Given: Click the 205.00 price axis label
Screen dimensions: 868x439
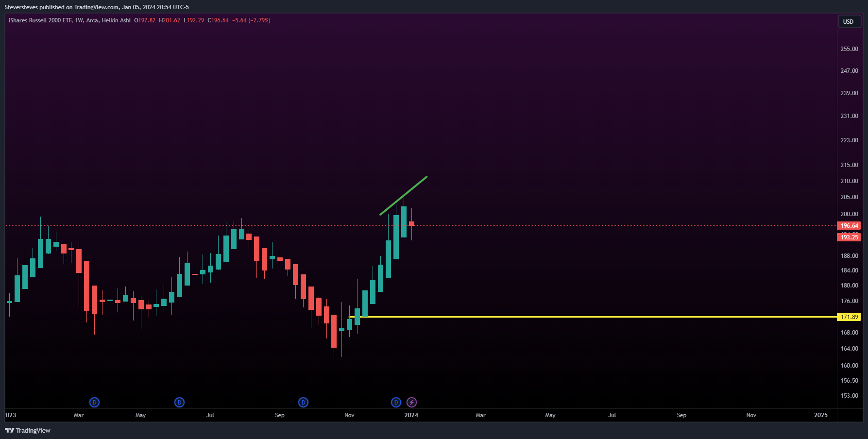Looking at the screenshot, I should point(849,197).
